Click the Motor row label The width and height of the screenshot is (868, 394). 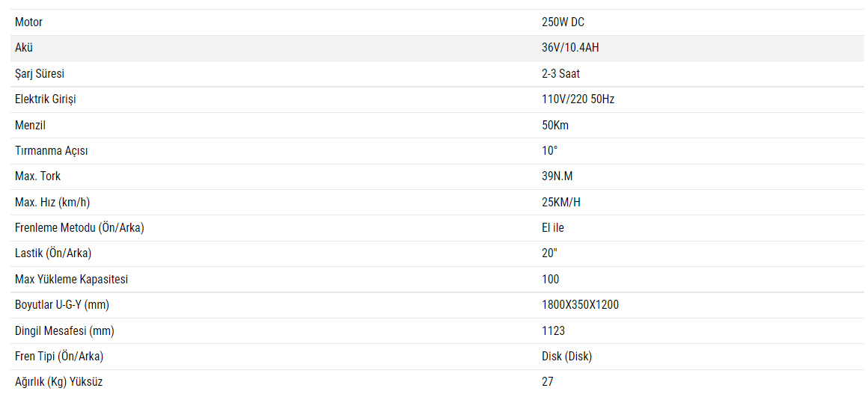[28, 22]
